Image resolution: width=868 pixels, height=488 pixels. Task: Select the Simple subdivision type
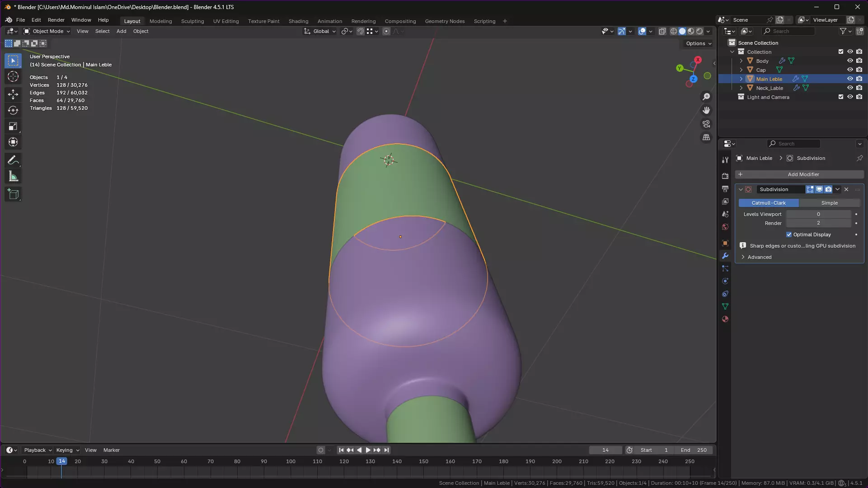point(829,203)
